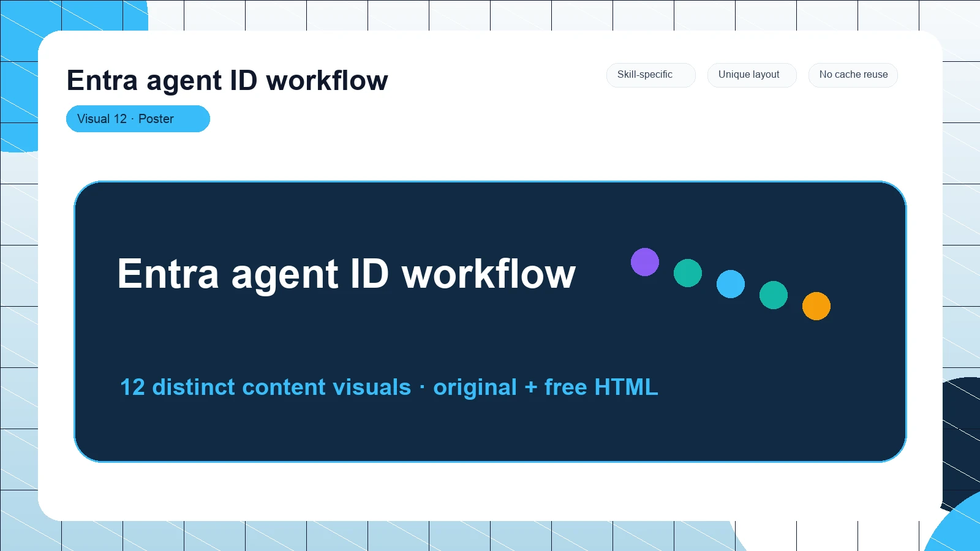
Task: Click the Unique layout pill tag
Action: (752, 75)
